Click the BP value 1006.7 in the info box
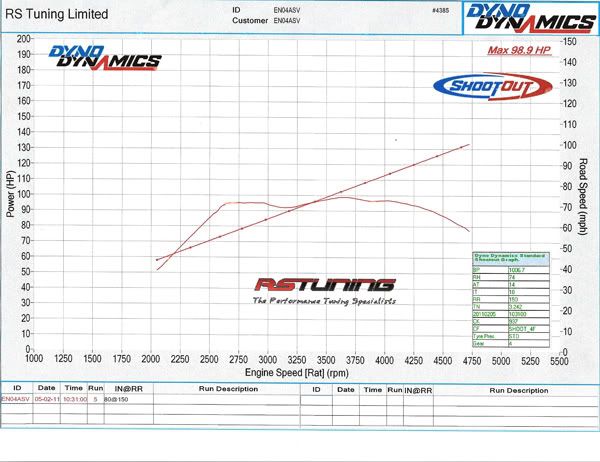 tap(517, 270)
